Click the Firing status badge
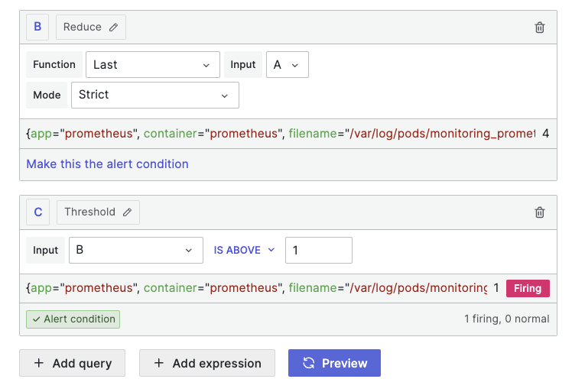This screenshot has width=585, height=392. click(527, 288)
